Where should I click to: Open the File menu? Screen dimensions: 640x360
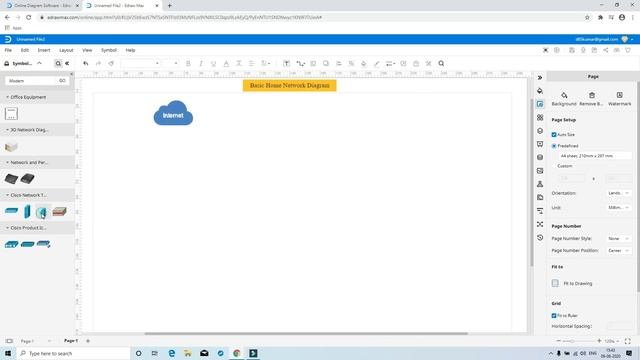point(8,50)
